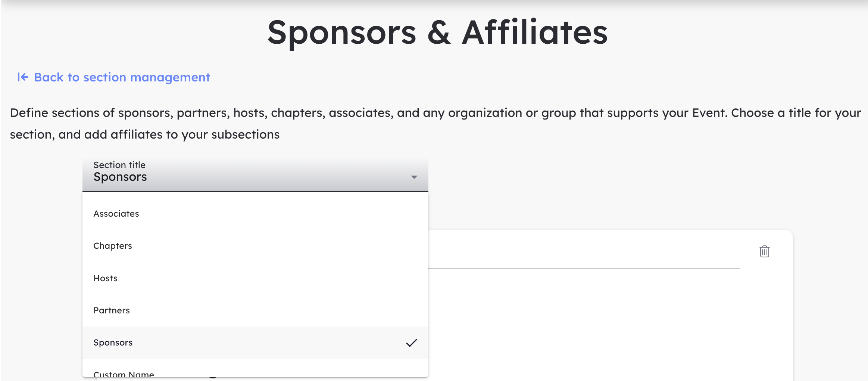Click the word 'Sponsors' in the page heading
The width and height of the screenshot is (868, 381).
click(x=341, y=33)
